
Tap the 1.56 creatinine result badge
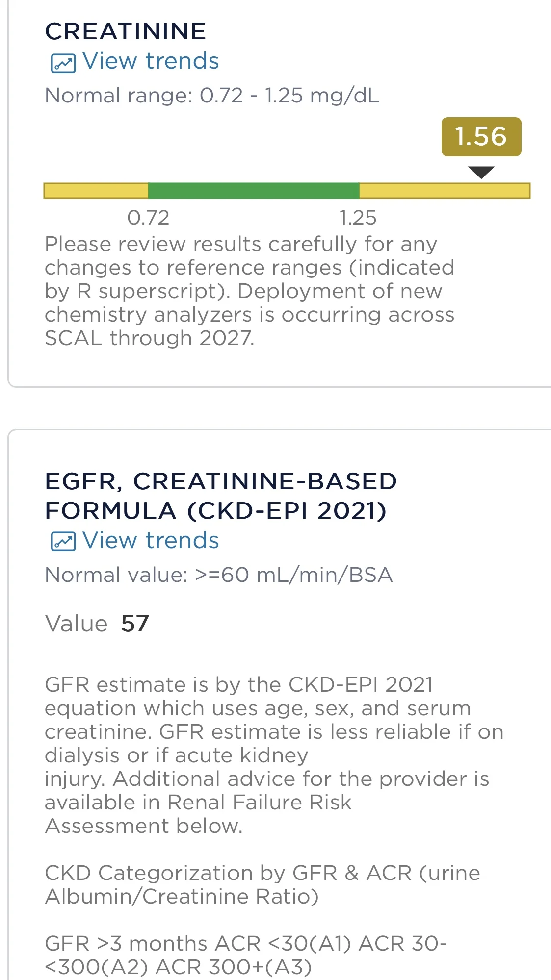pyautogui.click(x=481, y=137)
